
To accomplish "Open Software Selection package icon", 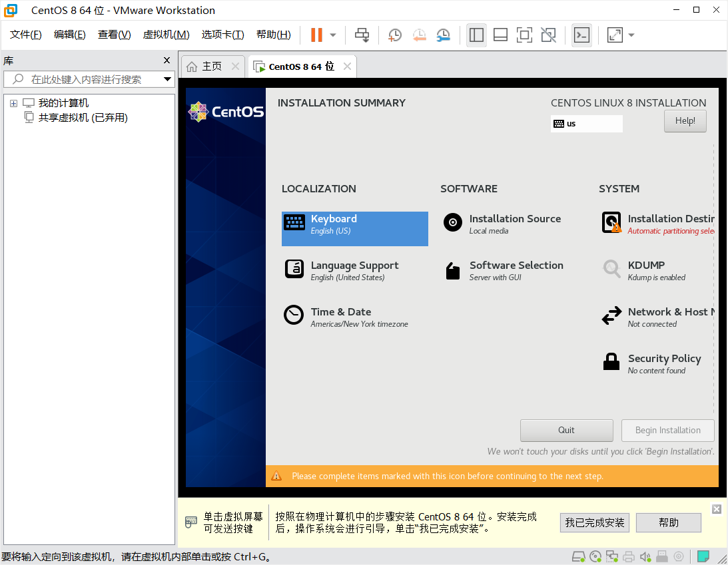I will (453, 270).
